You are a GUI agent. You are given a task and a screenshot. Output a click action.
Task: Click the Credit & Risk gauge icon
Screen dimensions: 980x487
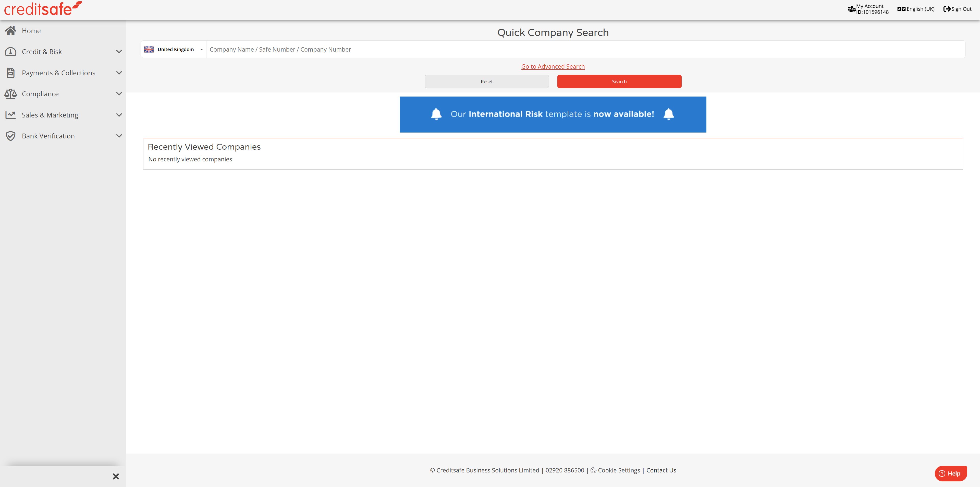(11, 52)
